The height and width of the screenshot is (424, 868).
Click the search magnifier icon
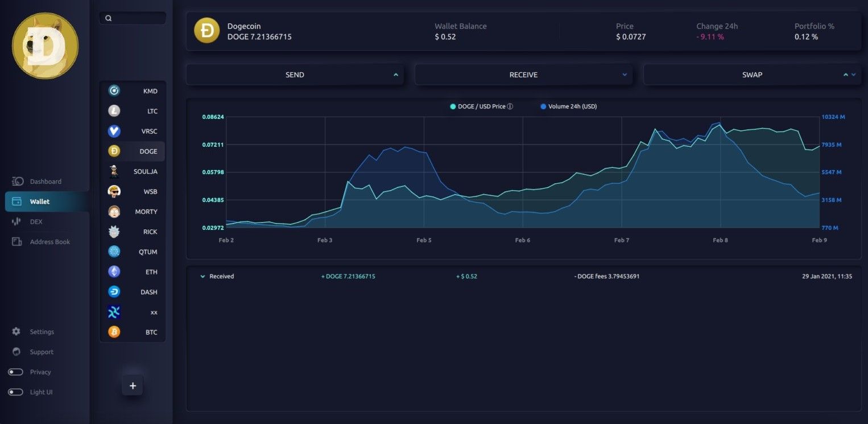coord(109,18)
